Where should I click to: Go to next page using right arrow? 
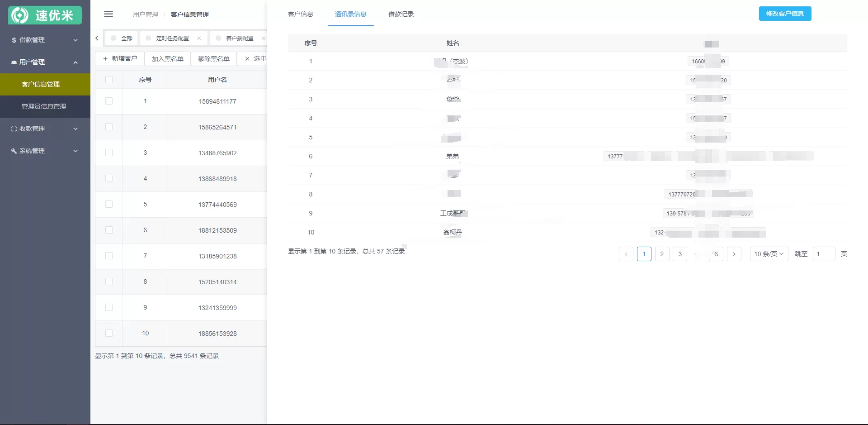(734, 254)
